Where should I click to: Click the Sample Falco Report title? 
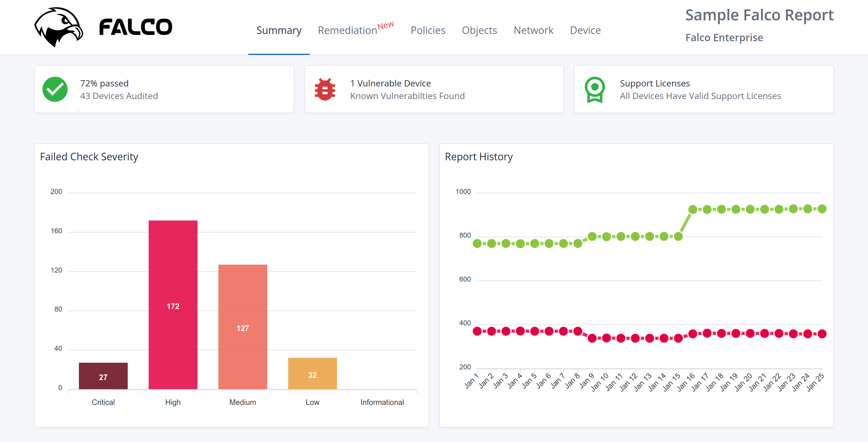[760, 15]
